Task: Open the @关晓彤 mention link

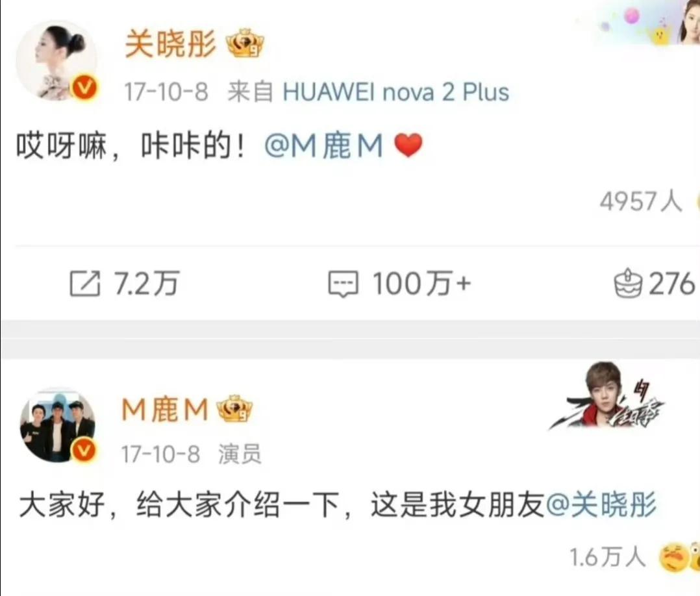Action: point(601,505)
